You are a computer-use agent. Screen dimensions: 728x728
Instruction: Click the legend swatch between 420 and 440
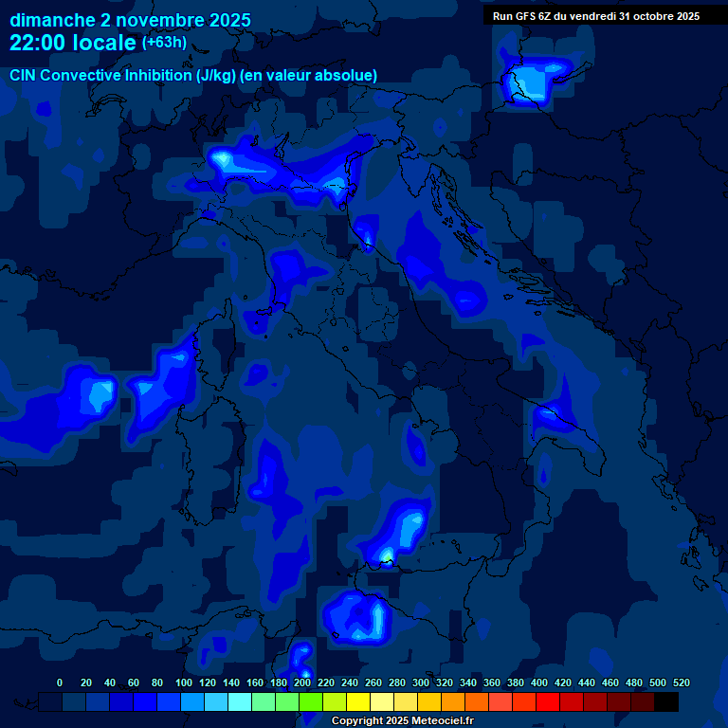pyautogui.click(x=572, y=702)
